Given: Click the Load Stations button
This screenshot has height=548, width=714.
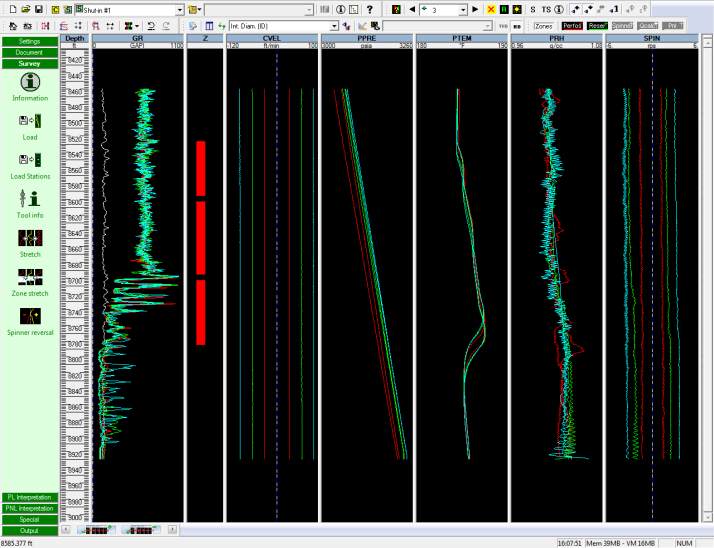Looking at the screenshot, I should tap(30, 166).
